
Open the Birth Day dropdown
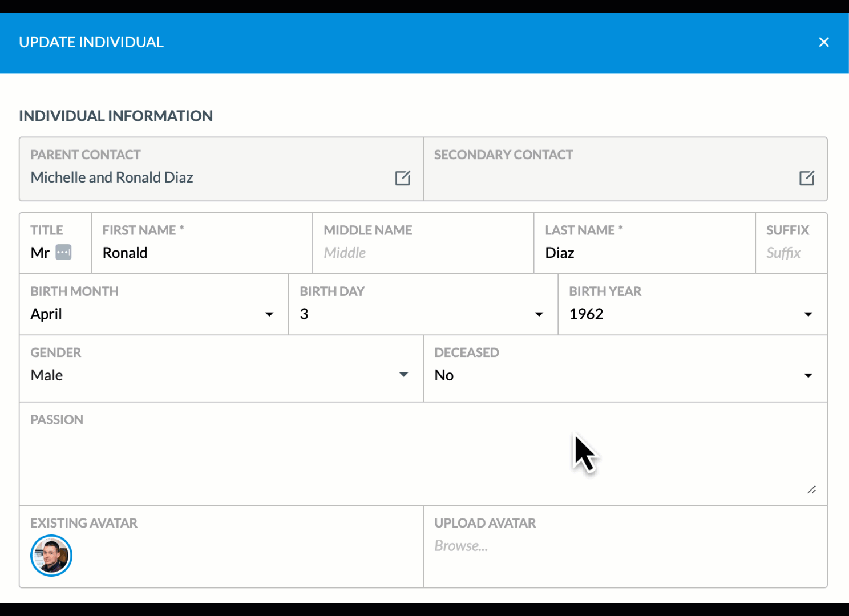(538, 314)
